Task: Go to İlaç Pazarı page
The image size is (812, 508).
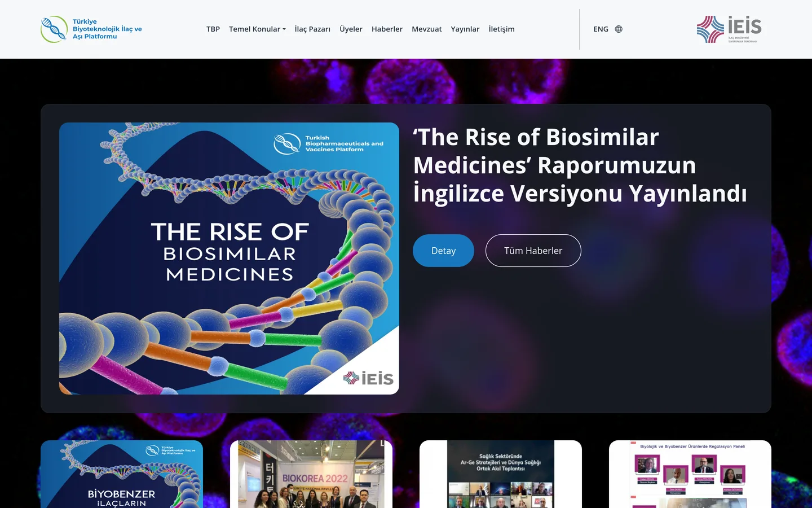Action: pyautogui.click(x=312, y=29)
